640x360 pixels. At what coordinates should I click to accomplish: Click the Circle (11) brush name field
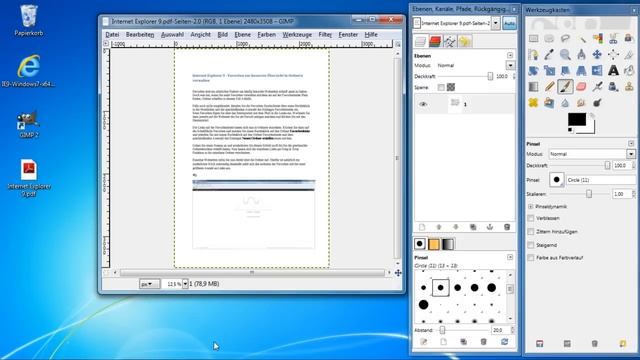pos(600,180)
